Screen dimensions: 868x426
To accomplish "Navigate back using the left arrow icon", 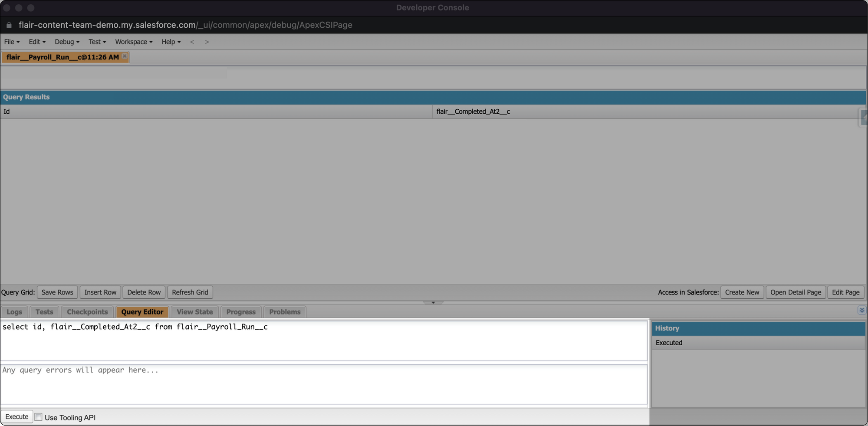I will pyautogui.click(x=192, y=42).
